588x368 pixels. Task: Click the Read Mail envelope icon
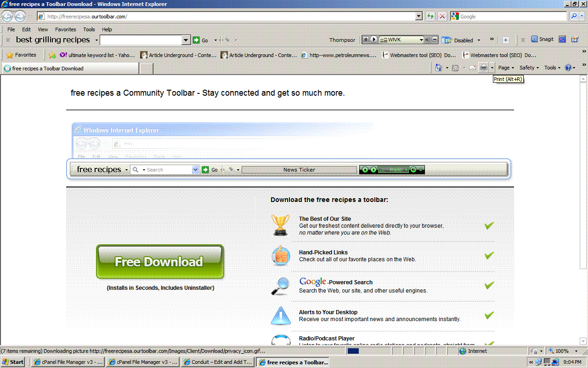click(x=472, y=68)
